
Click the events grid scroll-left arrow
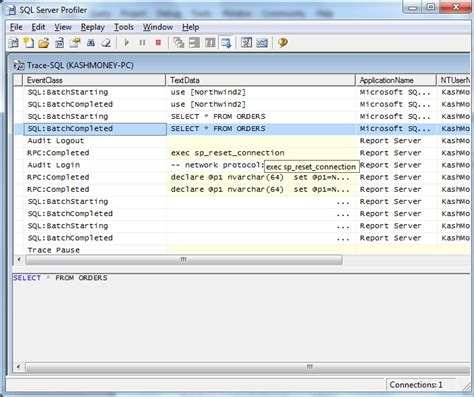click(x=19, y=260)
